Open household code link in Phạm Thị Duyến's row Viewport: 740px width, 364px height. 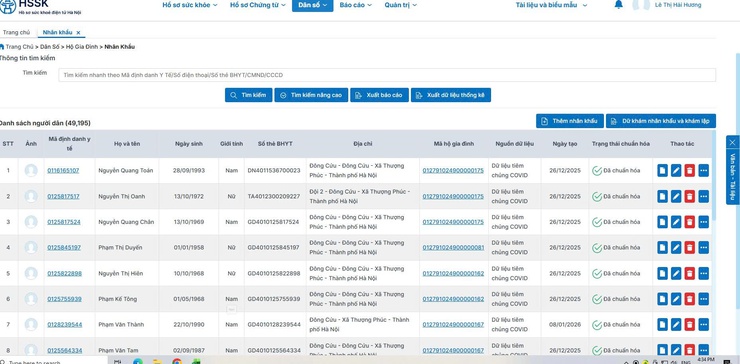pyautogui.click(x=453, y=247)
